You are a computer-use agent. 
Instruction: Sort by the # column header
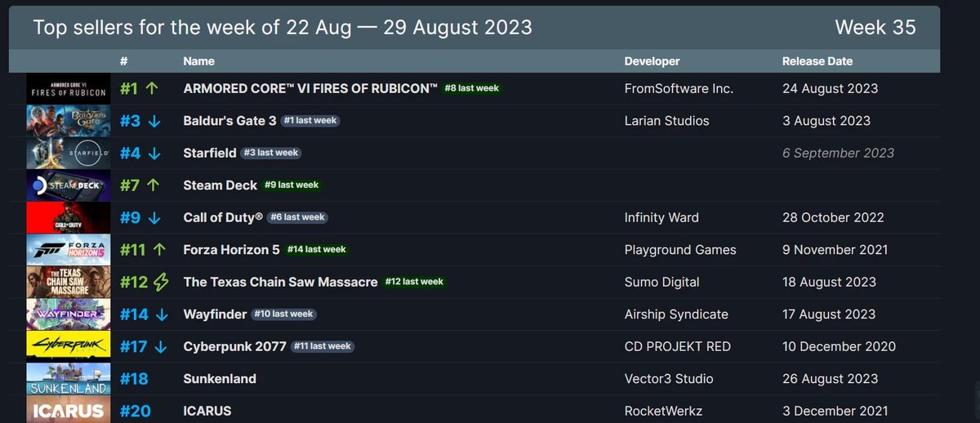pos(124,61)
